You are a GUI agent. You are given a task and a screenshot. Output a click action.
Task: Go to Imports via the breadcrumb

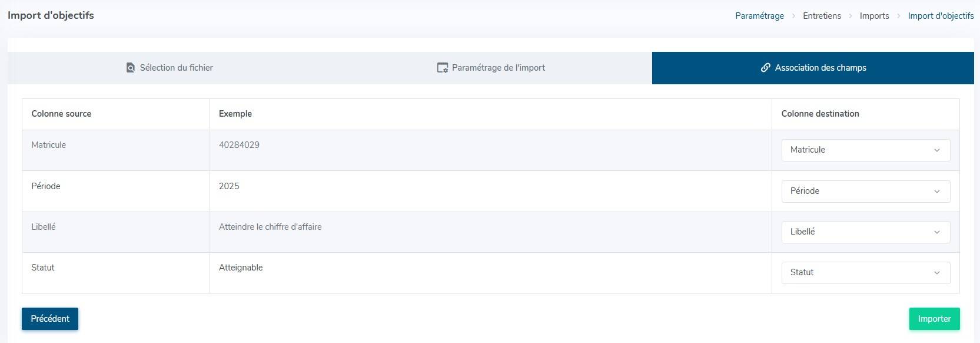[874, 16]
